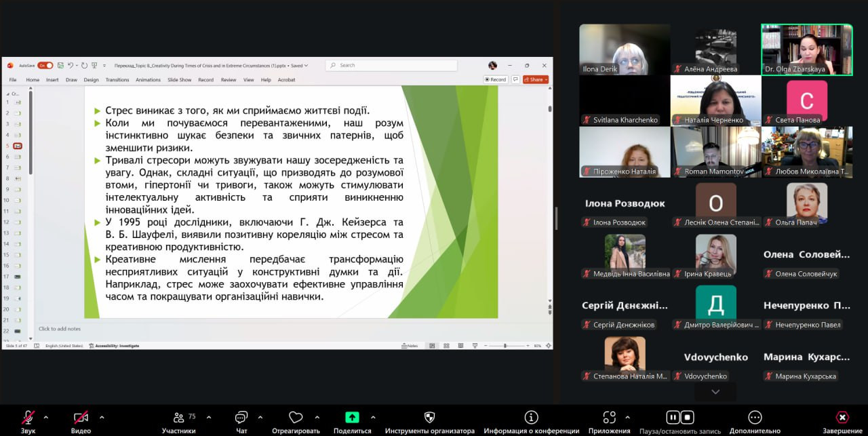
Task: Click Accessibility: Investigate in status bar
Action: [113, 346]
